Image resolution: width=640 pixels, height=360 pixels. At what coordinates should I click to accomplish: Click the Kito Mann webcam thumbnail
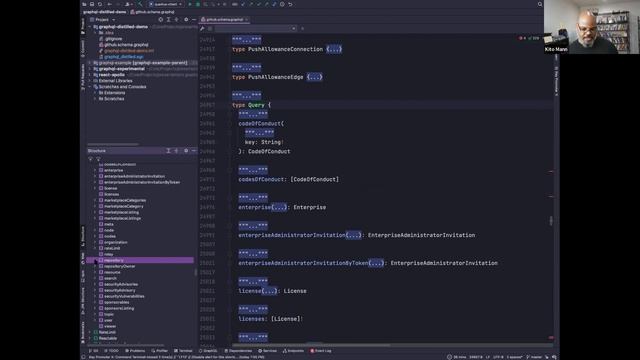click(591, 27)
